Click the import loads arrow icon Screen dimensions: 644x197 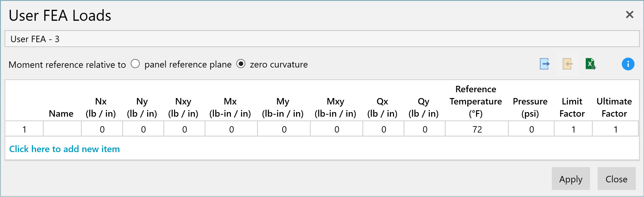point(567,64)
